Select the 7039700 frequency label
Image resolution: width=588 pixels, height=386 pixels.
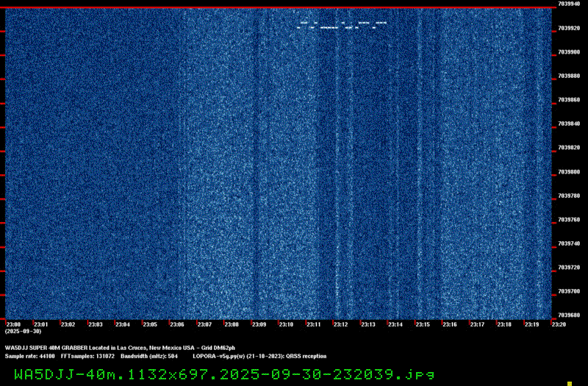click(569, 291)
